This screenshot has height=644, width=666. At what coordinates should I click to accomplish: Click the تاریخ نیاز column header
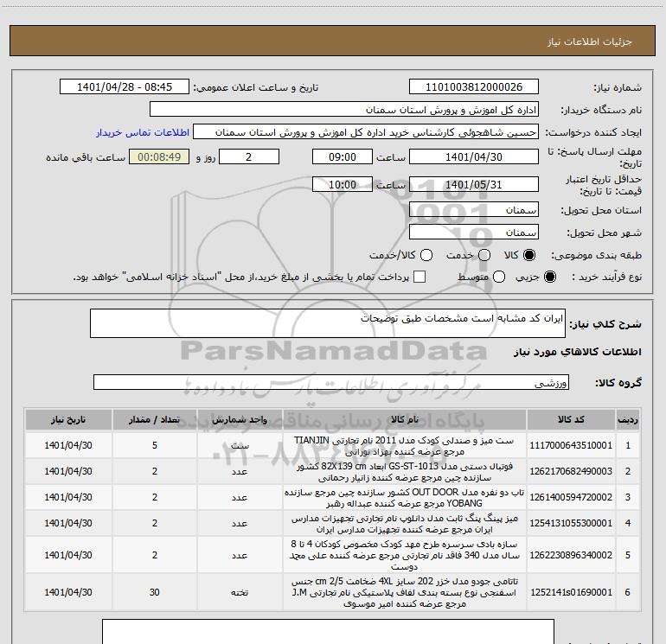pos(68,420)
